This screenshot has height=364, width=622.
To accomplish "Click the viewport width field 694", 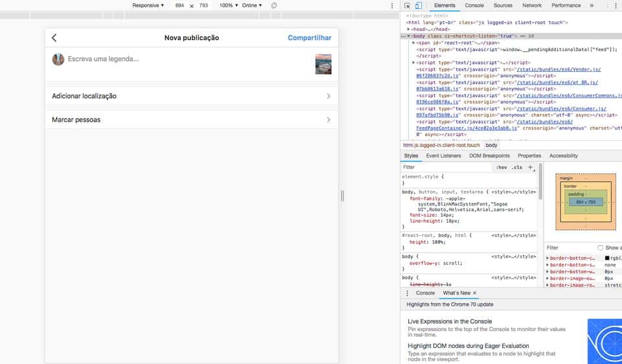I will [179, 6].
